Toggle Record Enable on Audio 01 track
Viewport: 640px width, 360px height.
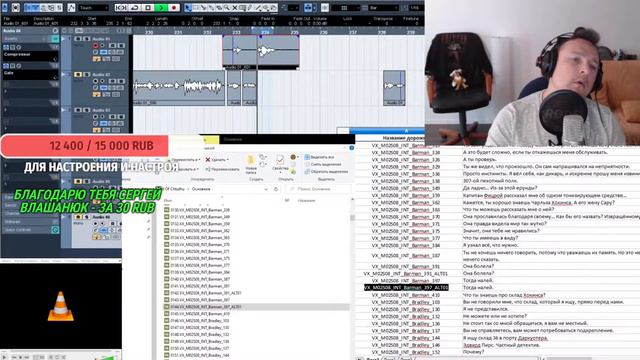[96, 45]
